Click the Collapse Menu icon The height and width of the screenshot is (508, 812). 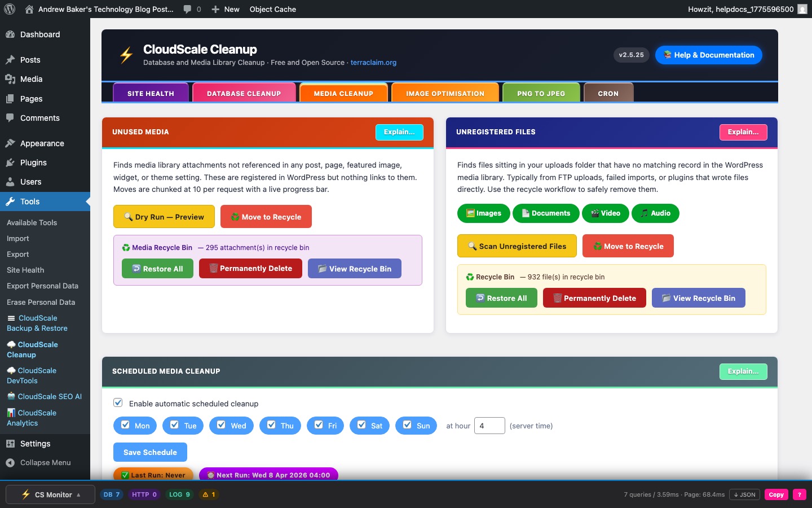coord(10,463)
